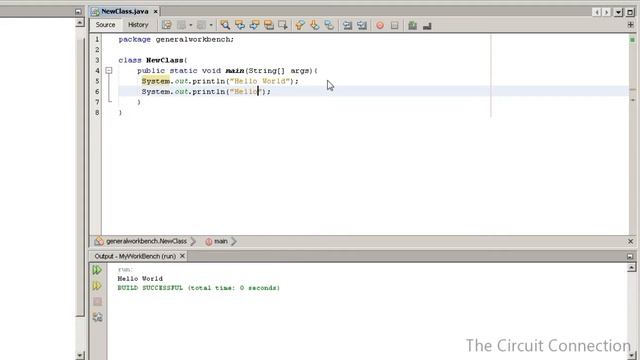Expand chevron after main breadcrumb

click(234, 241)
